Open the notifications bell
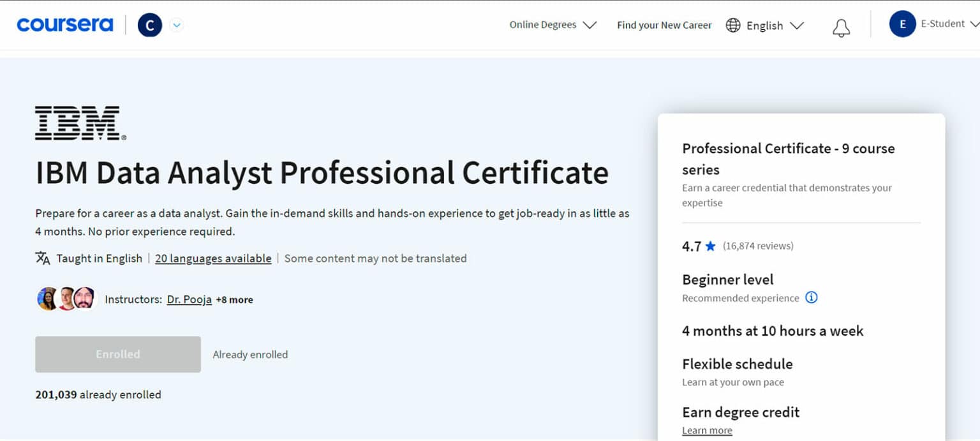Image resolution: width=980 pixels, height=441 pixels. point(841,27)
